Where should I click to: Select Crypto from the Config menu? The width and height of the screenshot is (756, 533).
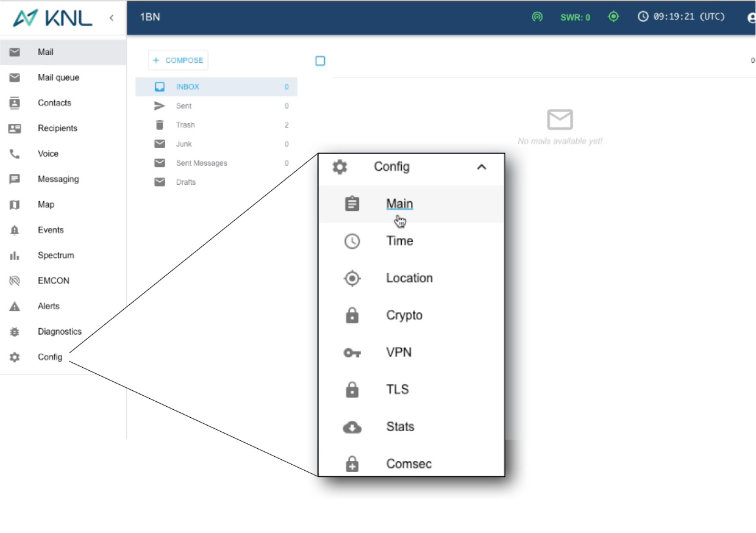[404, 315]
